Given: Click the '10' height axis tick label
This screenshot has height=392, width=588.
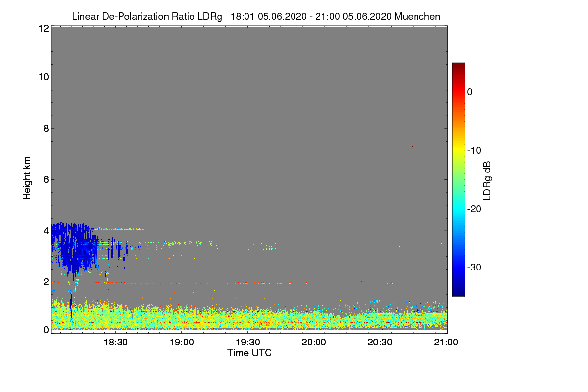Looking at the screenshot, I should [x=43, y=77].
